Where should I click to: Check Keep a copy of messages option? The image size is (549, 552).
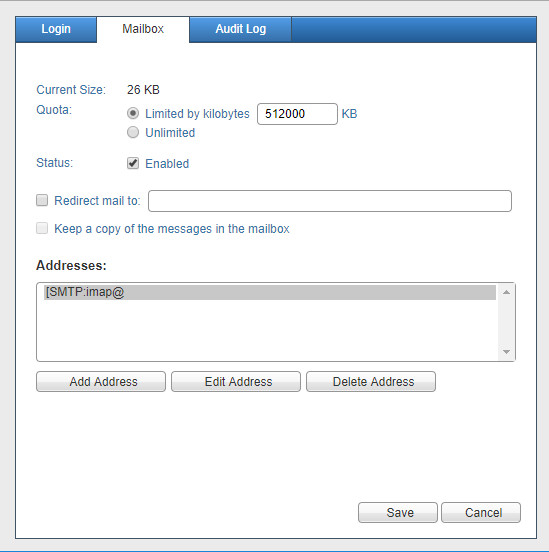(42, 228)
